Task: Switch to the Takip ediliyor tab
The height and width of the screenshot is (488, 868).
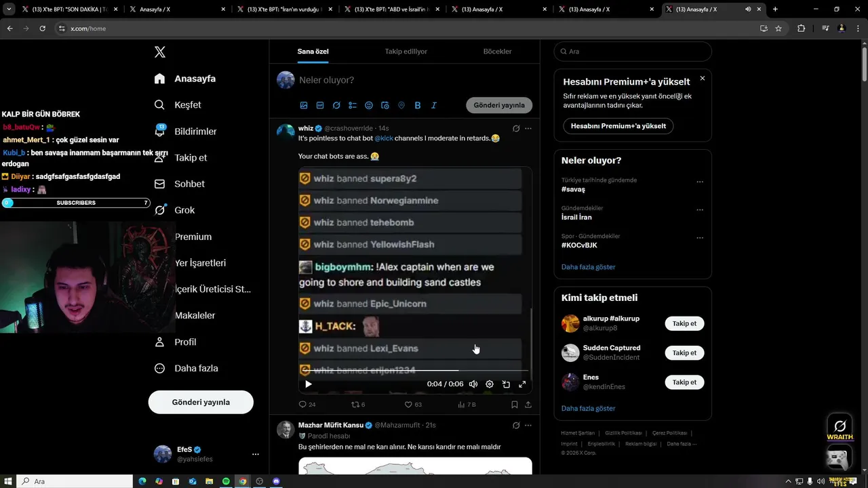Action: click(x=406, y=52)
